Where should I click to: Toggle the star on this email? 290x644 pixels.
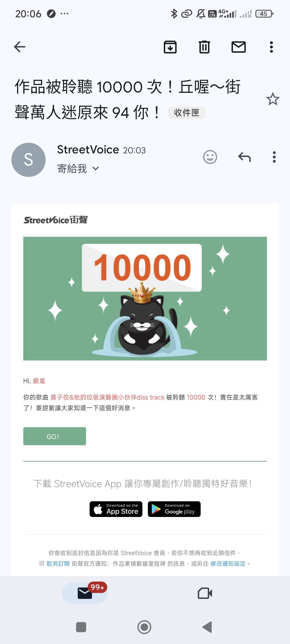point(273,99)
